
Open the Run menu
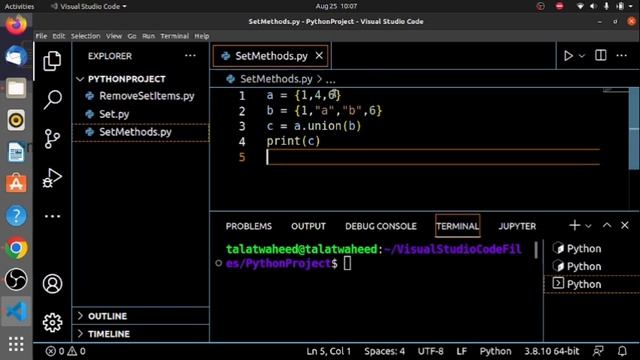pos(149,36)
